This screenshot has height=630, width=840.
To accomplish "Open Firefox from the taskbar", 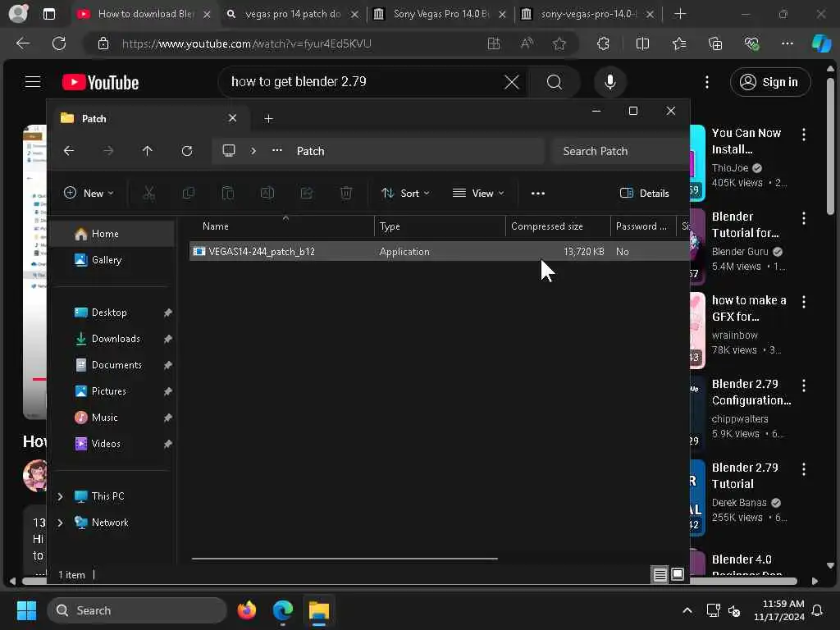I will [246, 610].
